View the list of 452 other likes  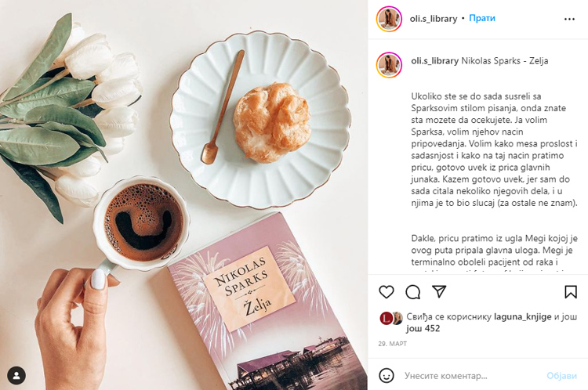click(x=423, y=329)
